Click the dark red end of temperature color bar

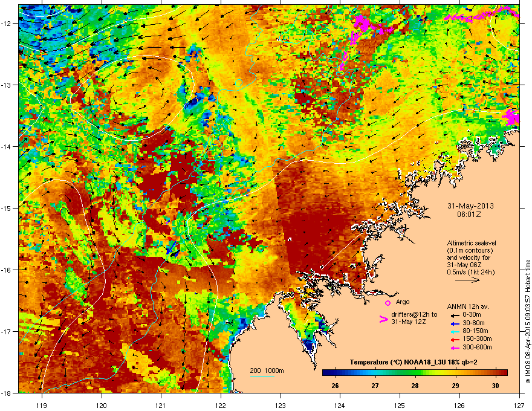(x=504, y=372)
